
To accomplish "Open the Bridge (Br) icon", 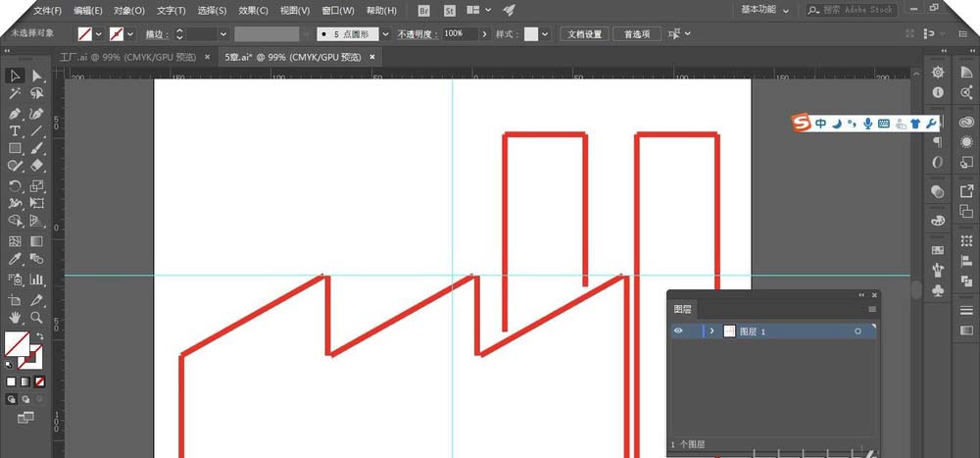I will (423, 10).
